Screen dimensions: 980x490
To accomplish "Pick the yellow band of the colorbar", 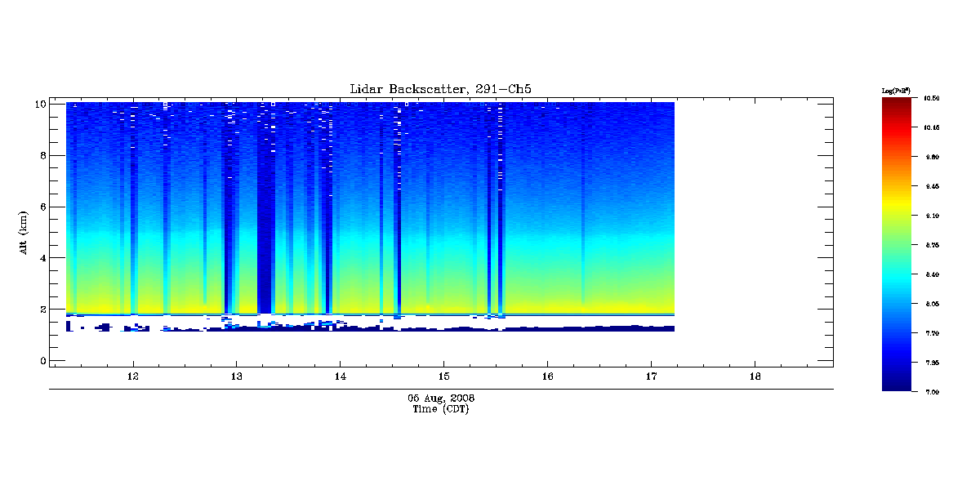I will (898, 203).
